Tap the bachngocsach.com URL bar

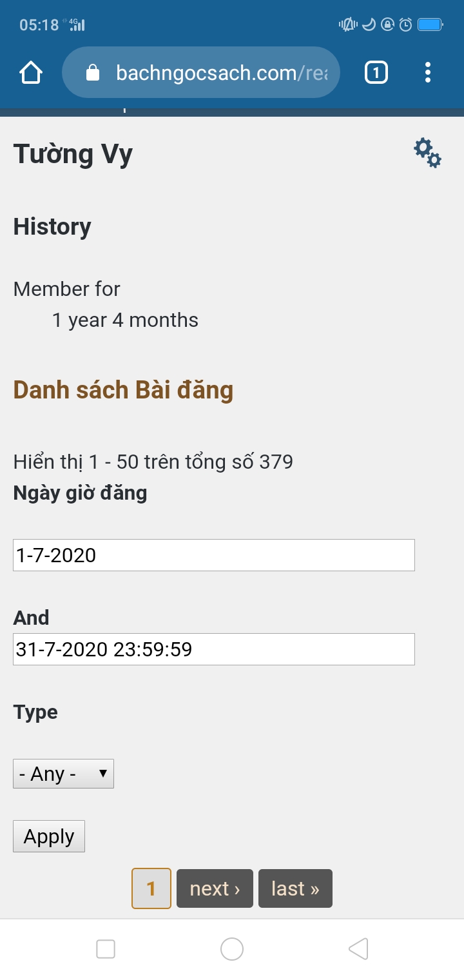pyautogui.click(x=219, y=73)
